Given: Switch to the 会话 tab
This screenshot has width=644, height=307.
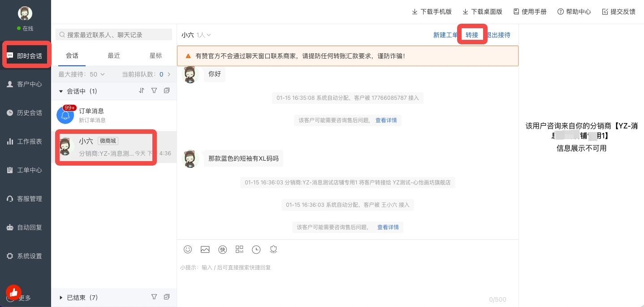Looking at the screenshot, I should (72, 56).
